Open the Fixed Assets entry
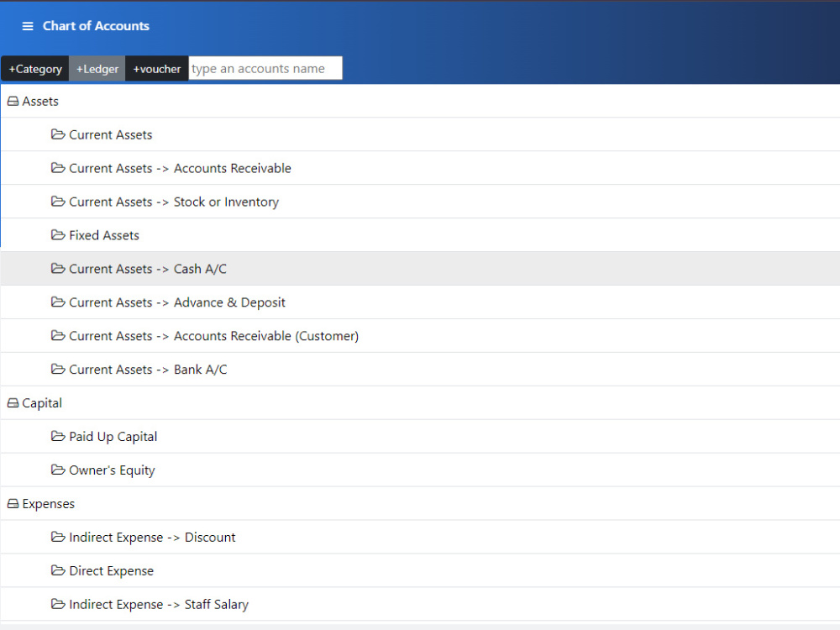840x630 pixels. [104, 235]
